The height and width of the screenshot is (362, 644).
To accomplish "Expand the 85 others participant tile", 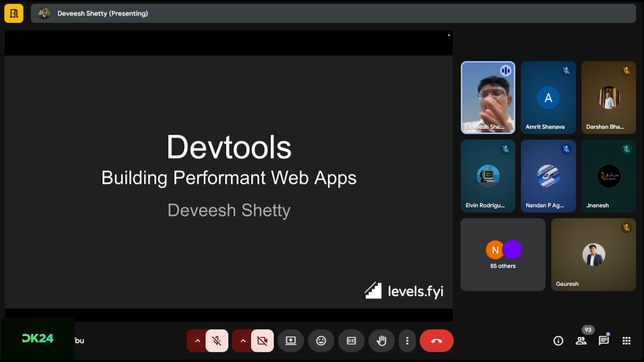I will coord(503,255).
